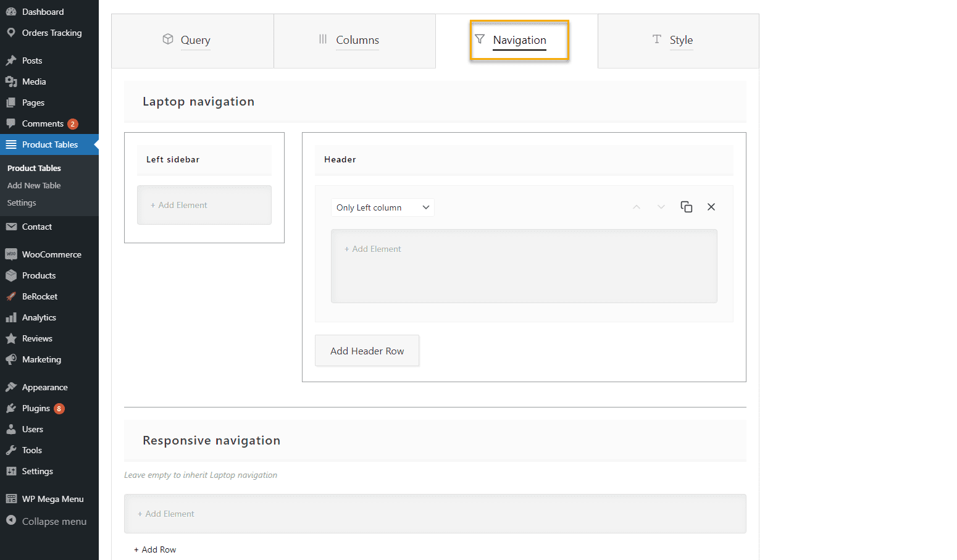Click the Posts pushpin icon
The image size is (957, 560).
11,61
